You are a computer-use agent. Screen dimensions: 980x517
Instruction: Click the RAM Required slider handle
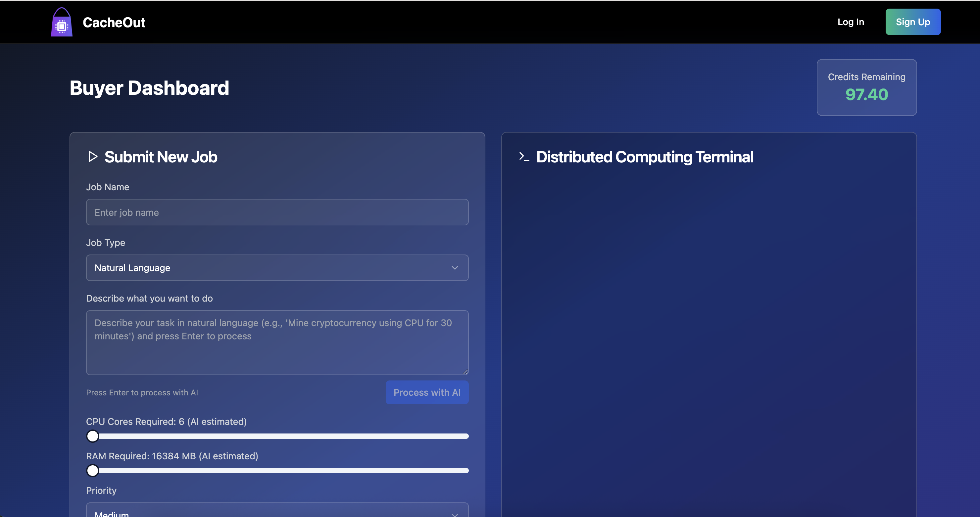(92, 471)
